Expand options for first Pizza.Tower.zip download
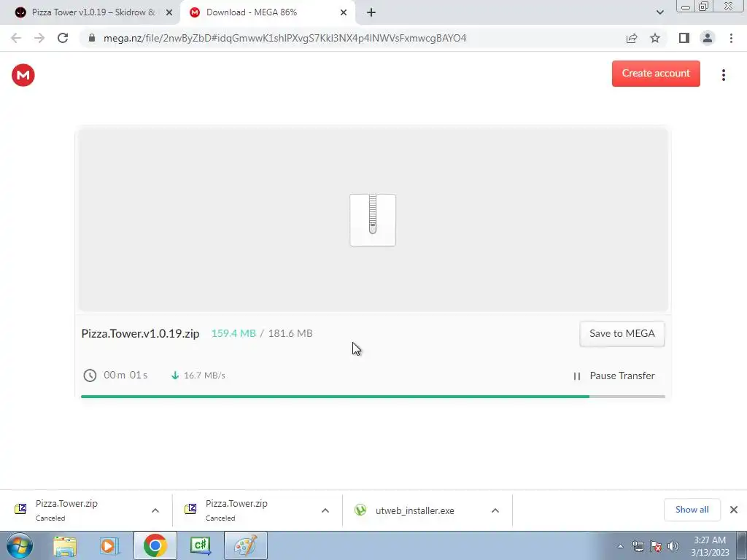The image size is (747, 560). tap(155, 510)
